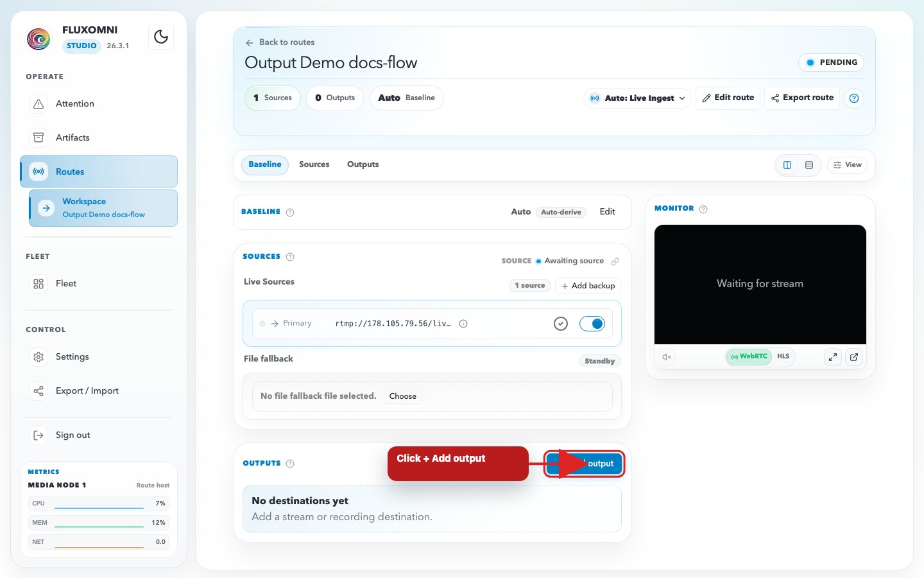
Task: Switch to the Baseline tab
Action: 265,164
